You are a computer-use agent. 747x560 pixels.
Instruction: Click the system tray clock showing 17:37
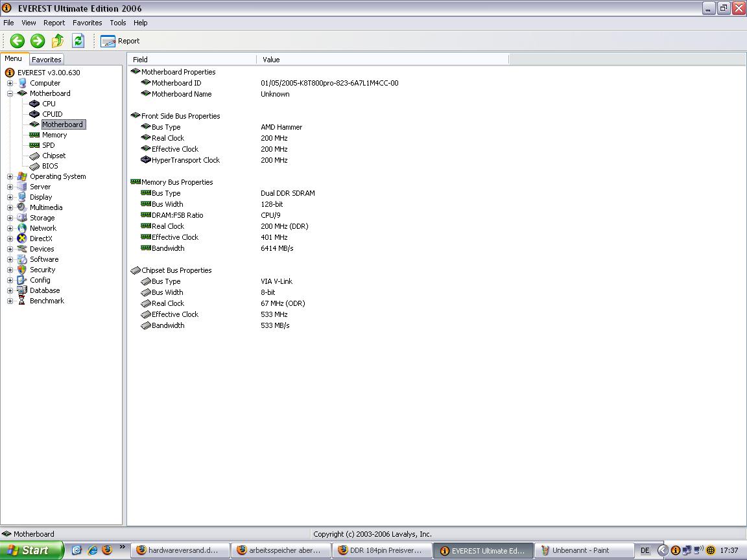click(729, 550)
